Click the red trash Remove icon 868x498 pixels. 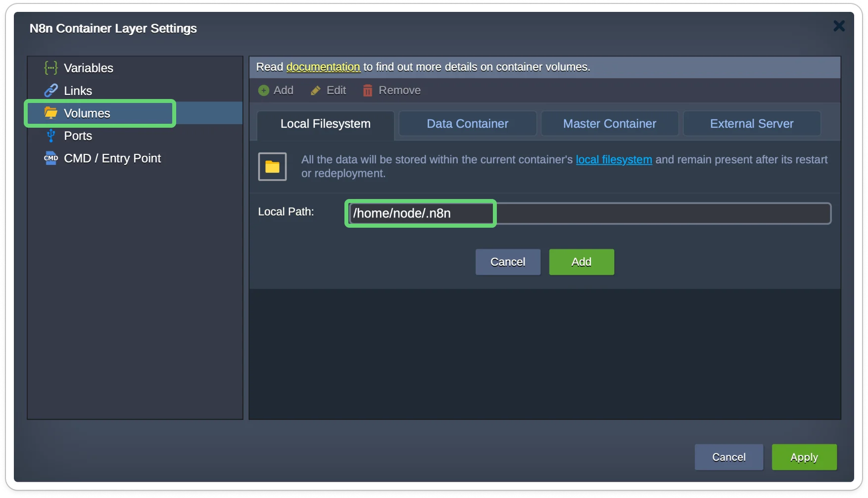point(368,91)
